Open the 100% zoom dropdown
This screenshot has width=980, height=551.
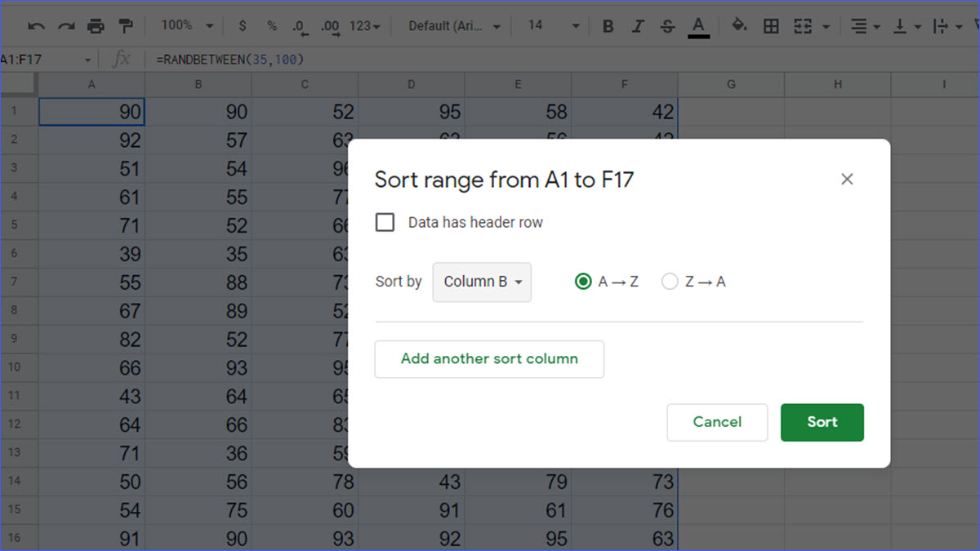[186, 26]
